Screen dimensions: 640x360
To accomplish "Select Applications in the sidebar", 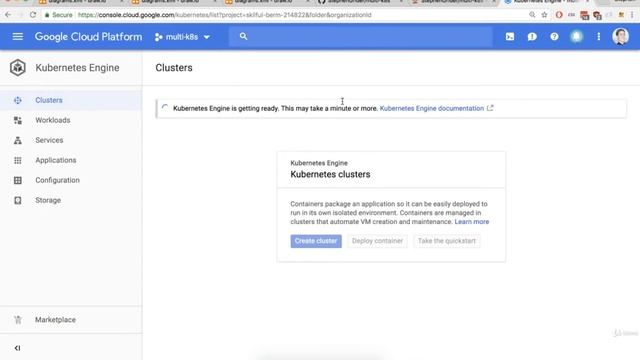I will tap(56, 160).
